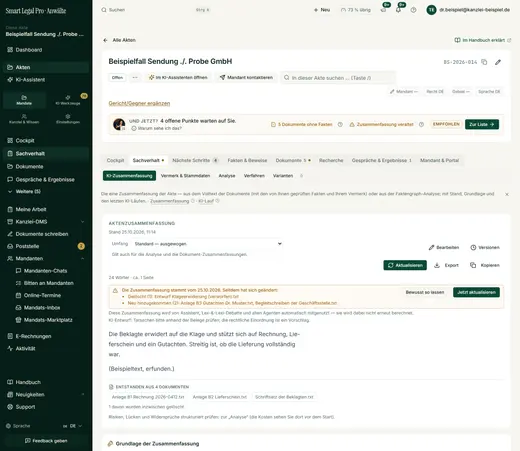Follow the Gericht/Gegner ergänzen link
Image resolution: width=520 pixels, height=451 pixels.
coord(139,103)
